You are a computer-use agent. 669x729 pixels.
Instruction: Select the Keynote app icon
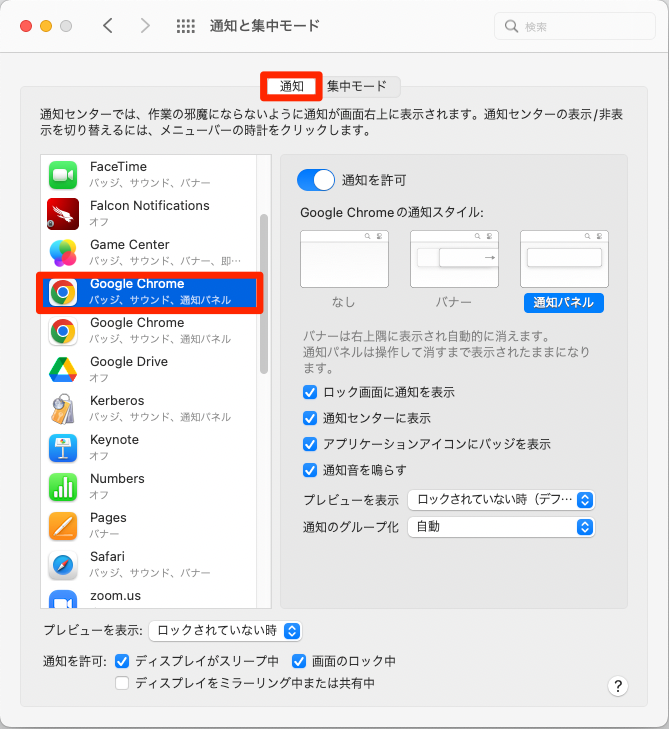tap(63, 448)
